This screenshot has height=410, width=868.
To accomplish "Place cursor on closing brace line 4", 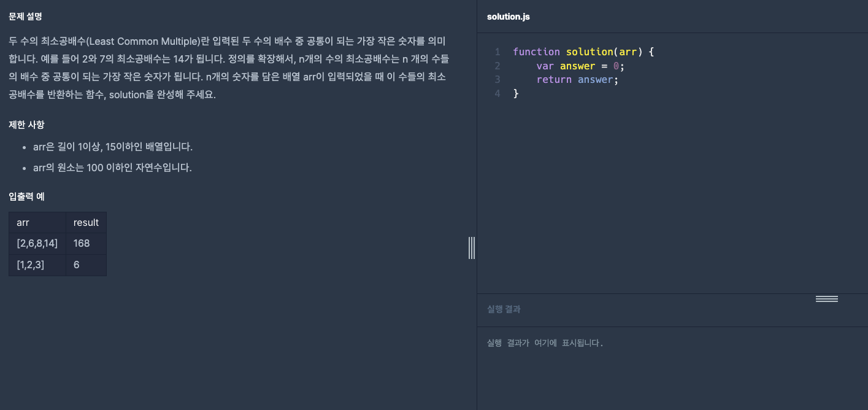I will [x=516, y=93].
